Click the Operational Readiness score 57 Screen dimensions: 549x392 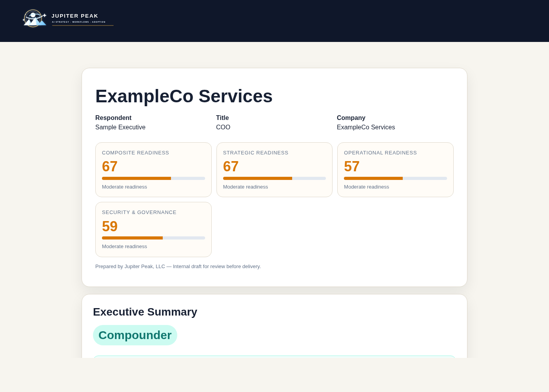[352, 167]
